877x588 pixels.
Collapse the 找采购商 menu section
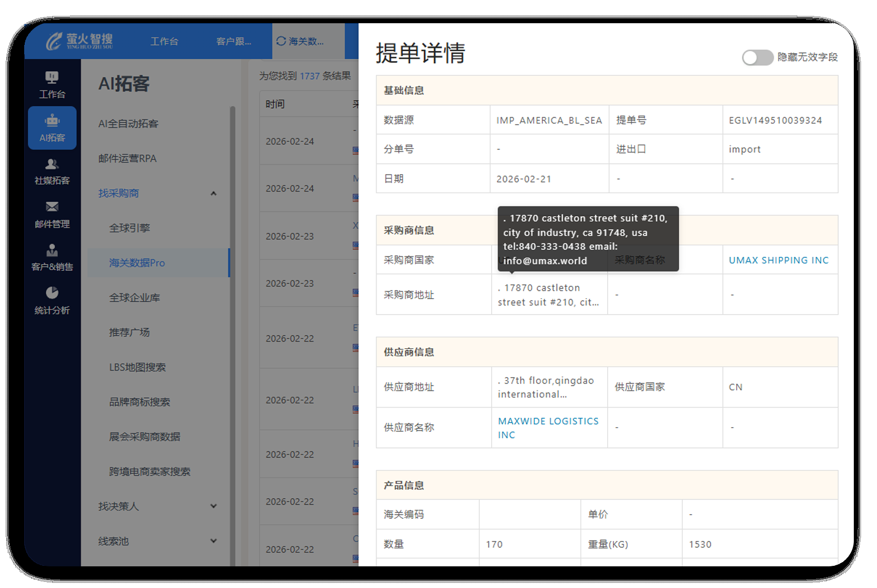pyautogui.click(x=214, y=193)
